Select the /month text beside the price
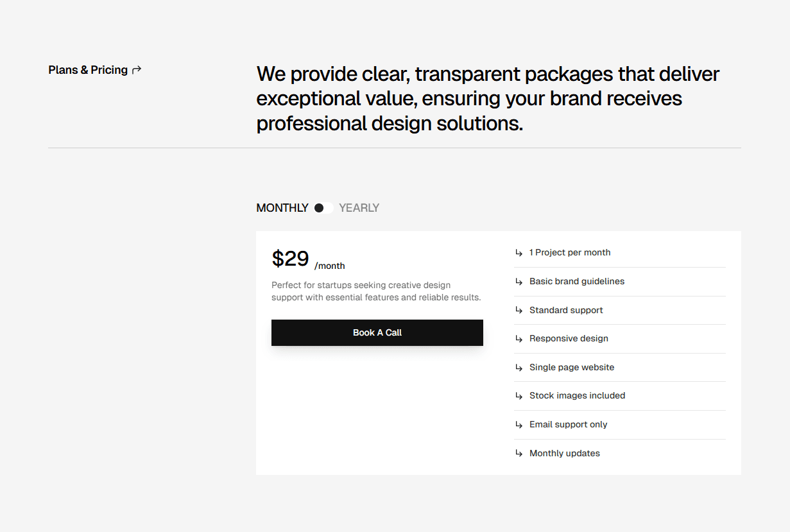This screenshot has height=532, width=790. click(330, 265)
